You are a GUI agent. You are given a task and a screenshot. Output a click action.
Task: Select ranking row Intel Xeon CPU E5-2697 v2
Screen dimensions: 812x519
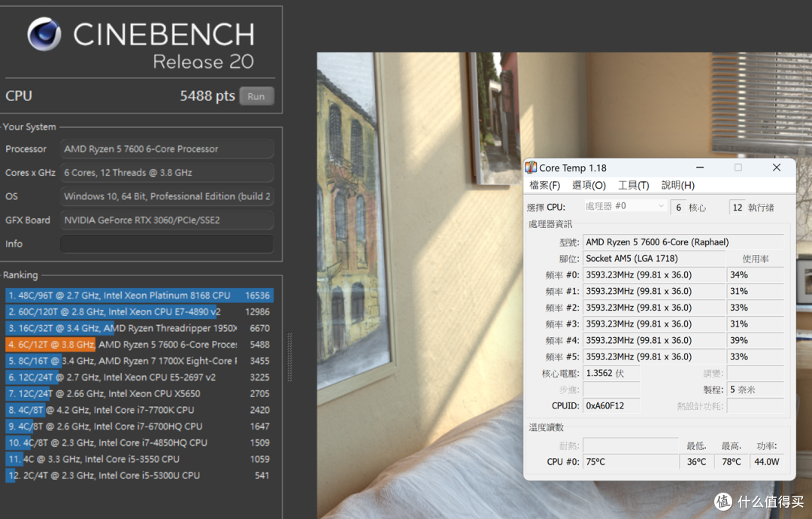[x=139, y=378]
